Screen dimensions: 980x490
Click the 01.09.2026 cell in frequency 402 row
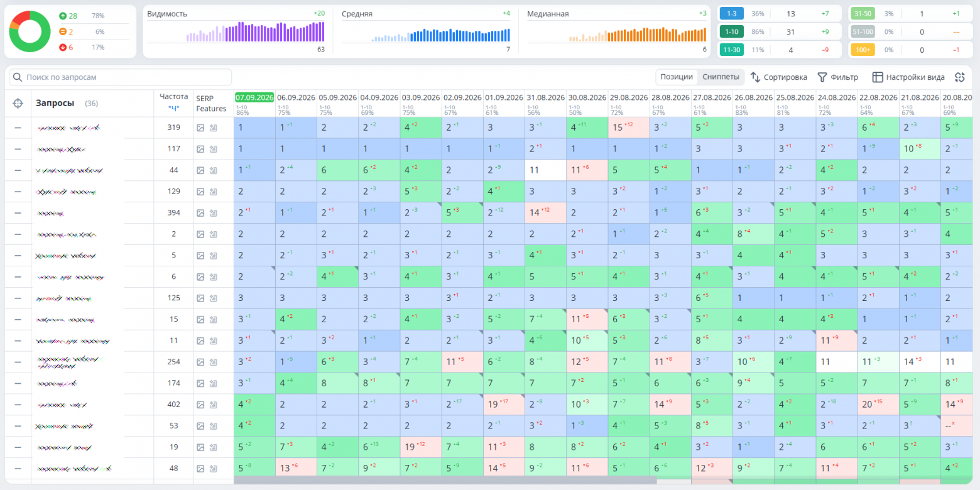[504, 405]
